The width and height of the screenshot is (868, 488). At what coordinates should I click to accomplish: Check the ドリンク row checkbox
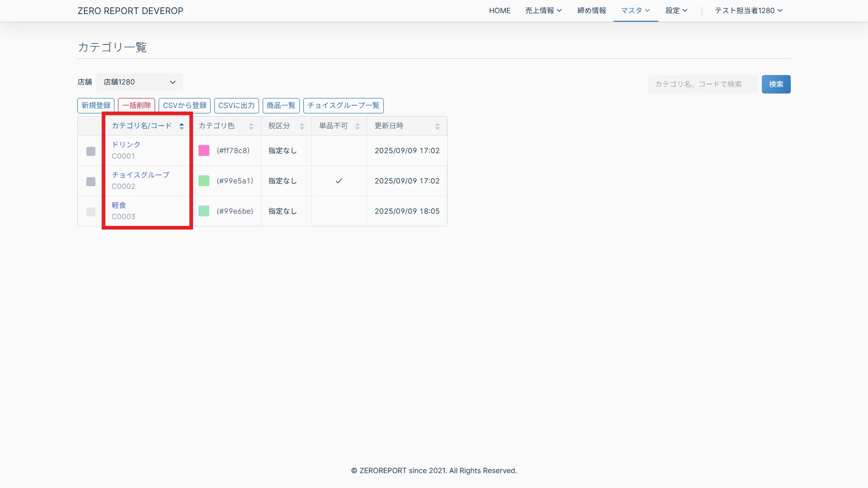coord(91,151)
